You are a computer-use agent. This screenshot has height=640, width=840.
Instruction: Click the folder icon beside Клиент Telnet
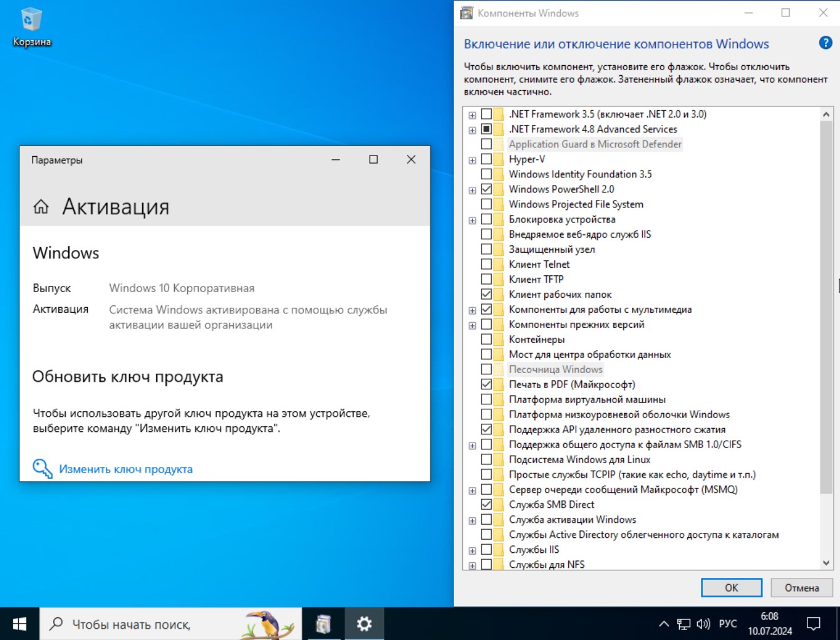click(x=499, y=265)
